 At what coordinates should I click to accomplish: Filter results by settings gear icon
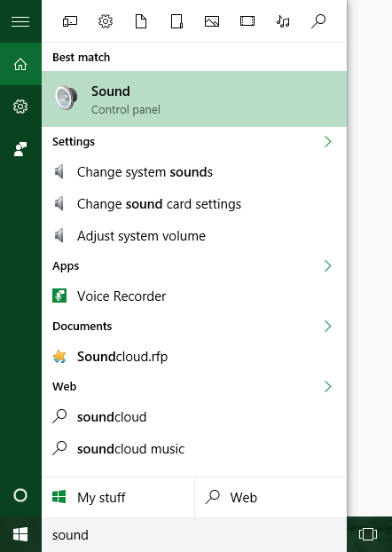pos(106,21)
